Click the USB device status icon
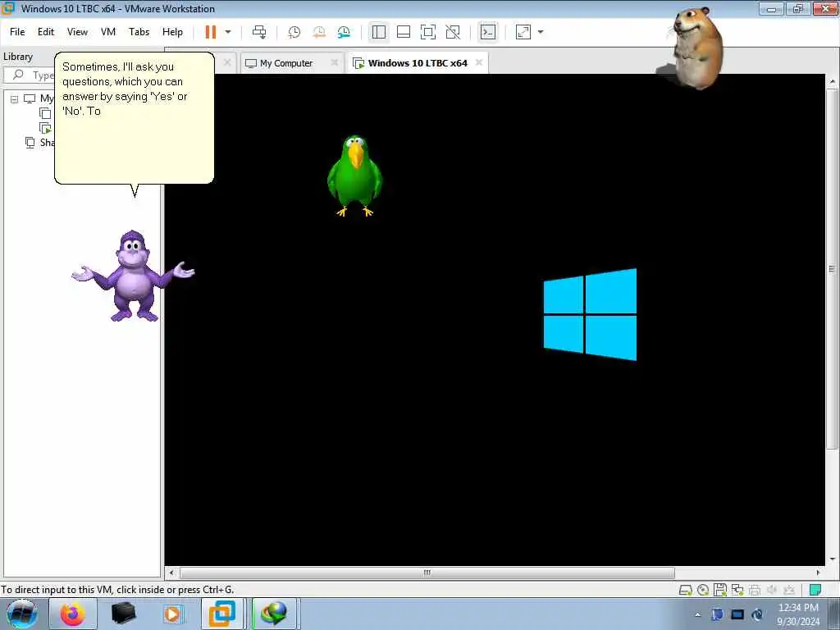The height and width of the screenshot is (630, 840). tap(789, 591)
